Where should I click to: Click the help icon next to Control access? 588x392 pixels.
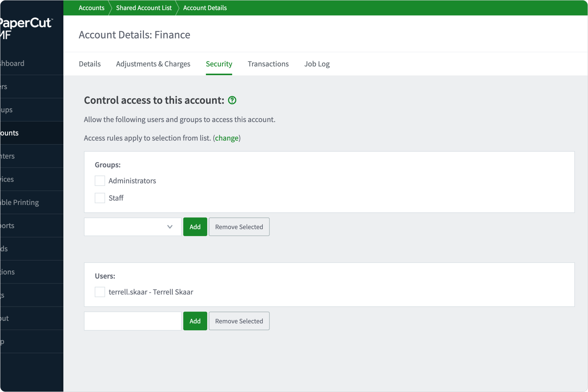[232, 100]
